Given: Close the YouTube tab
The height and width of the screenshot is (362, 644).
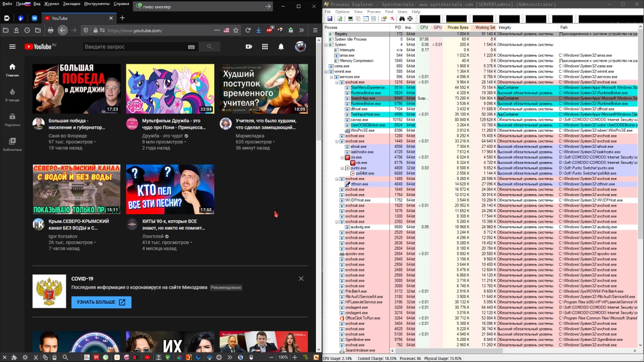Looking at the screenshot, I should [x=111, y=18].
